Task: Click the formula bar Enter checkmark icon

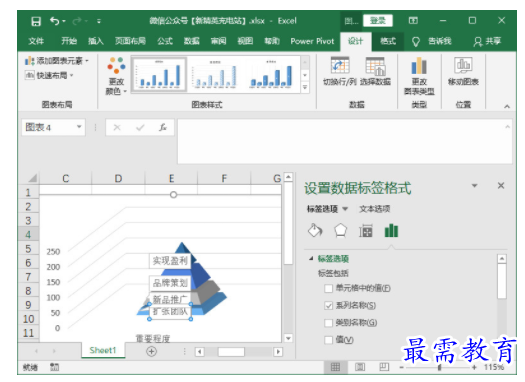Action: tap(140, 127)
